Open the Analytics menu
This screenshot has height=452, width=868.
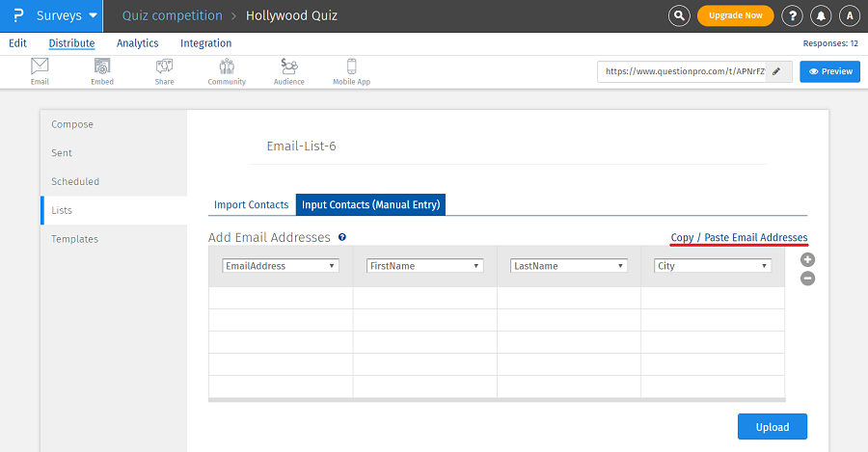(137, 43)
